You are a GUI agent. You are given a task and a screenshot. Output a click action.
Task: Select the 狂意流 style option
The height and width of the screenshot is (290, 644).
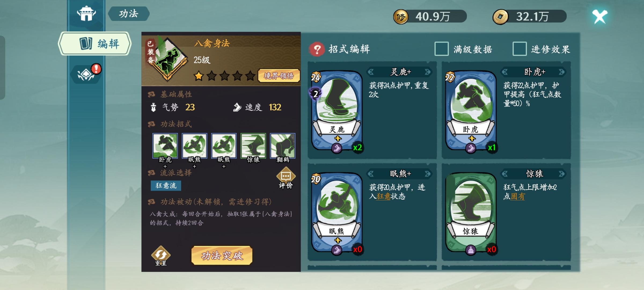166,186
